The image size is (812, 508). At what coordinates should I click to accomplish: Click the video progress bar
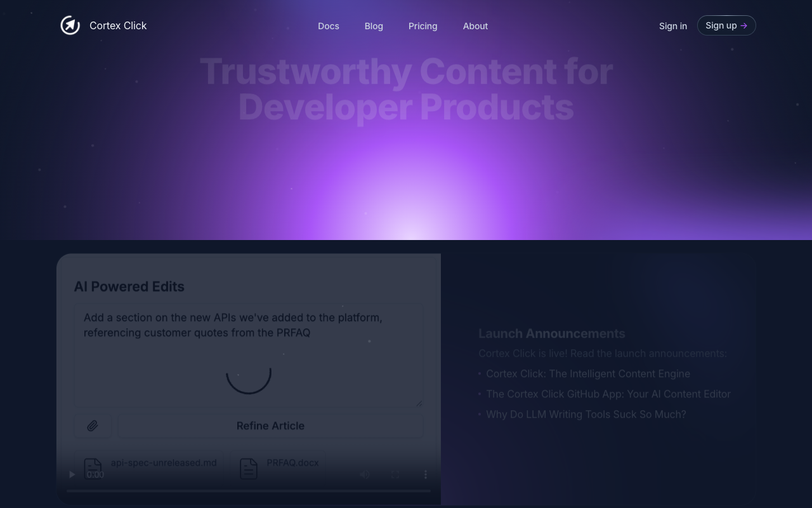tap(249, 491)
